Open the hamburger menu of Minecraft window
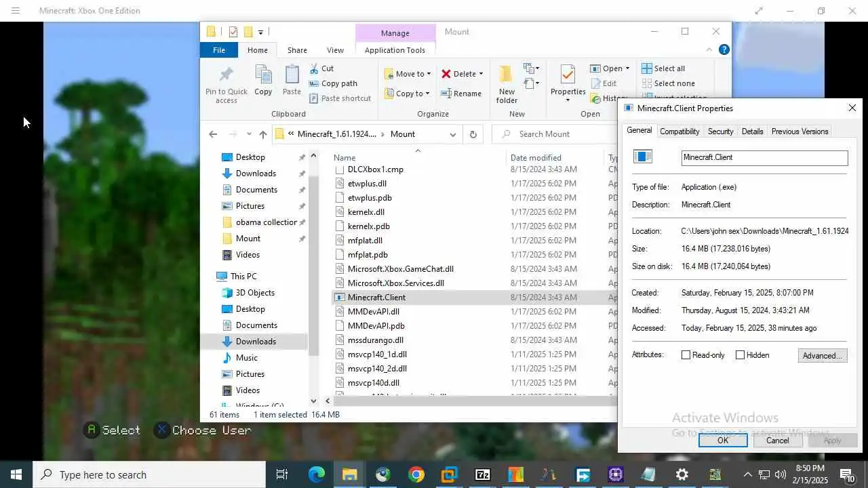 (16, 11)
